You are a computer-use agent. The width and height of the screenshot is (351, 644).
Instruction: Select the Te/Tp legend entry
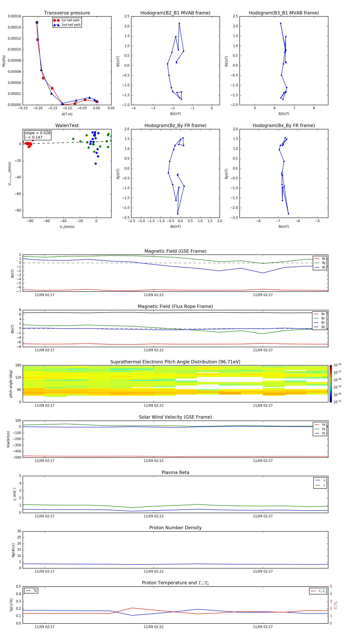(318, 591)
